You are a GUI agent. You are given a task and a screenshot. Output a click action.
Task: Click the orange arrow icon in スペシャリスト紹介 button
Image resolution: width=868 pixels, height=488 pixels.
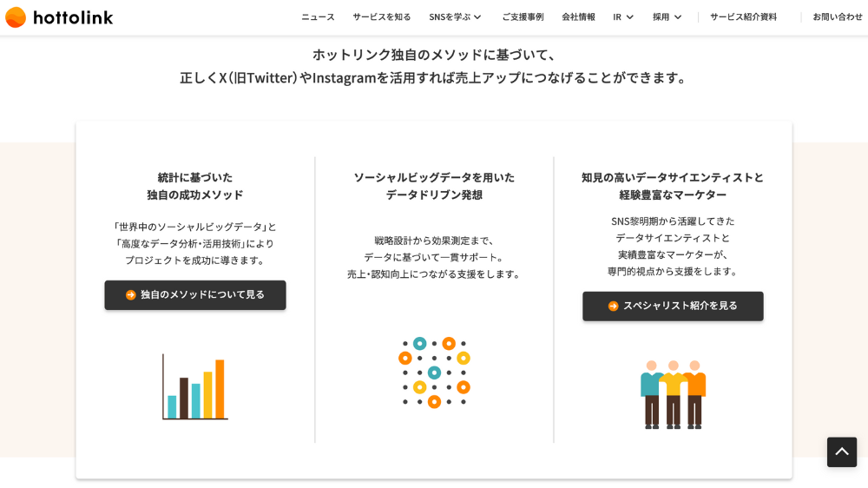pyautogui.click(x=613, y=307)
